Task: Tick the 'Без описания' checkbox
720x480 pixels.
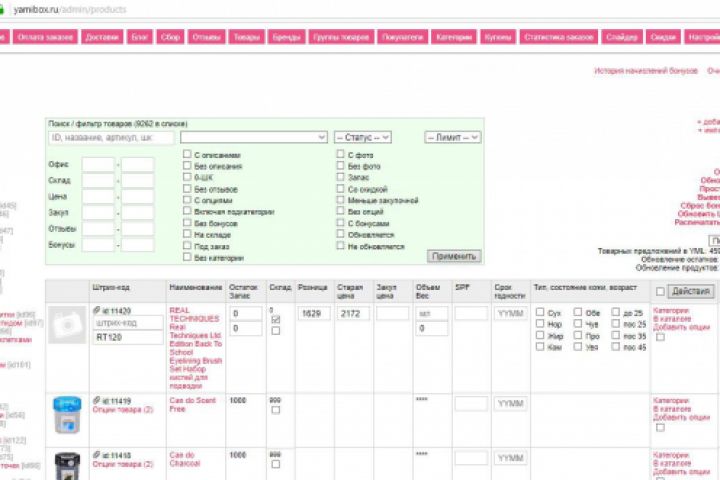Action: click(187, 165)
